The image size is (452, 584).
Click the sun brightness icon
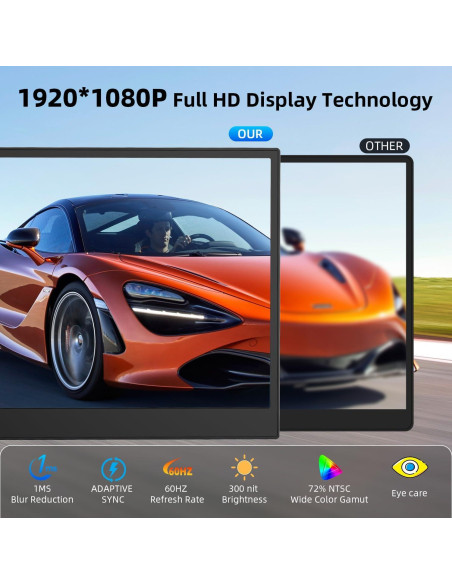(244, 467)
